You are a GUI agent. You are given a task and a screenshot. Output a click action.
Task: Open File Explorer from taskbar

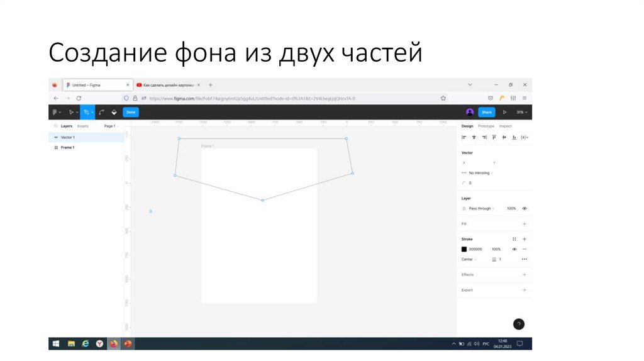71,344
